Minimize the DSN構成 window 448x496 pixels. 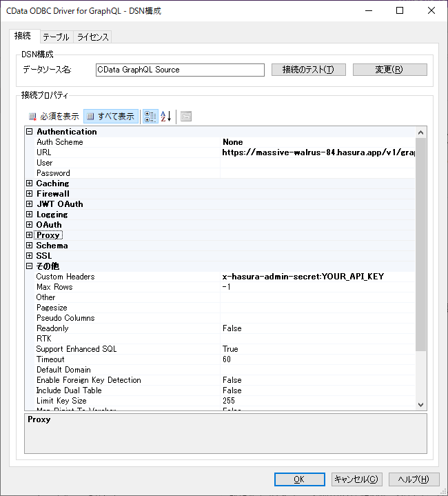click(x=369, y=10)
